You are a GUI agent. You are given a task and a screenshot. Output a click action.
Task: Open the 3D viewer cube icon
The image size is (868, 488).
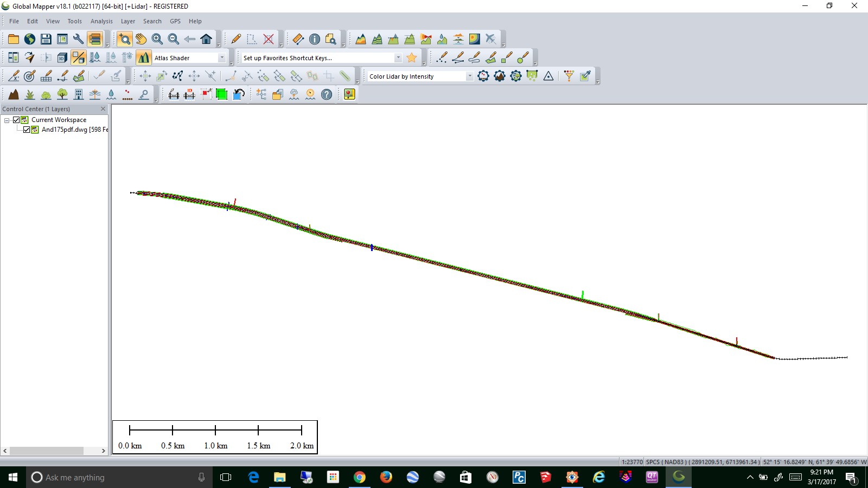62,57
